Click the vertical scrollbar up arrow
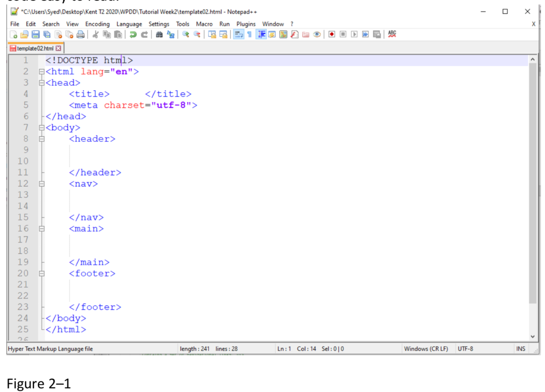This screenshot has height=392, width=545. click(533, 60)
